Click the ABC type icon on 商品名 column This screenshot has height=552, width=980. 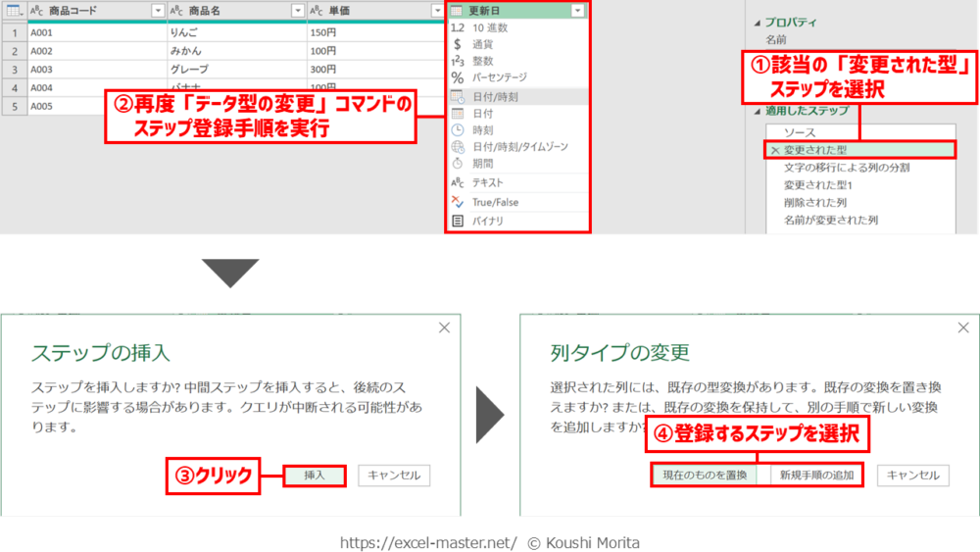point(176,10)
